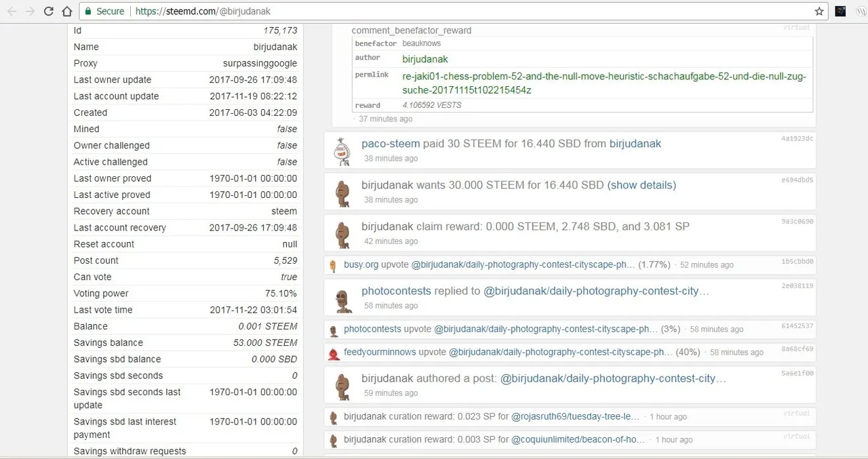Screen dimensions: 868x459
Task: Open feedyourminnows account link
Action: point(380,352)
